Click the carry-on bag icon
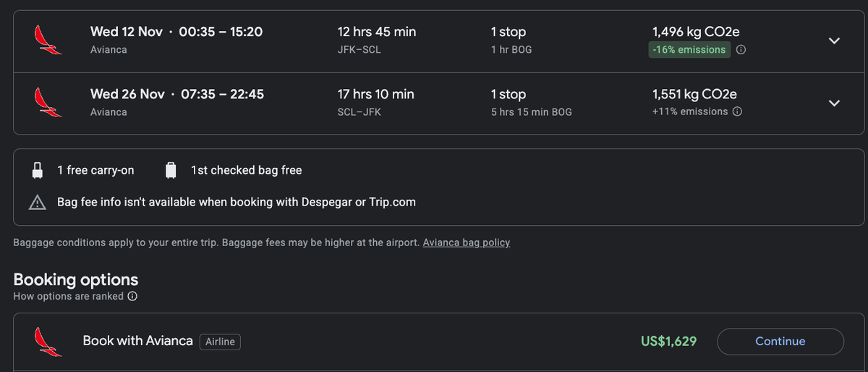868x372 pixels. [x=37, y=171]
